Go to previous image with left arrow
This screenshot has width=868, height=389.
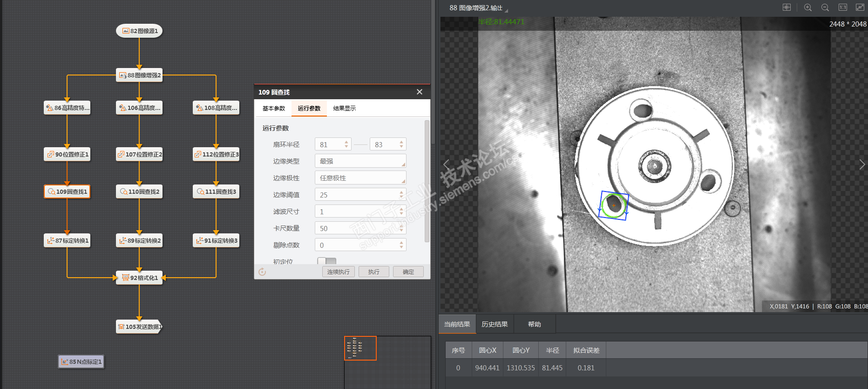tap(446, 164)
